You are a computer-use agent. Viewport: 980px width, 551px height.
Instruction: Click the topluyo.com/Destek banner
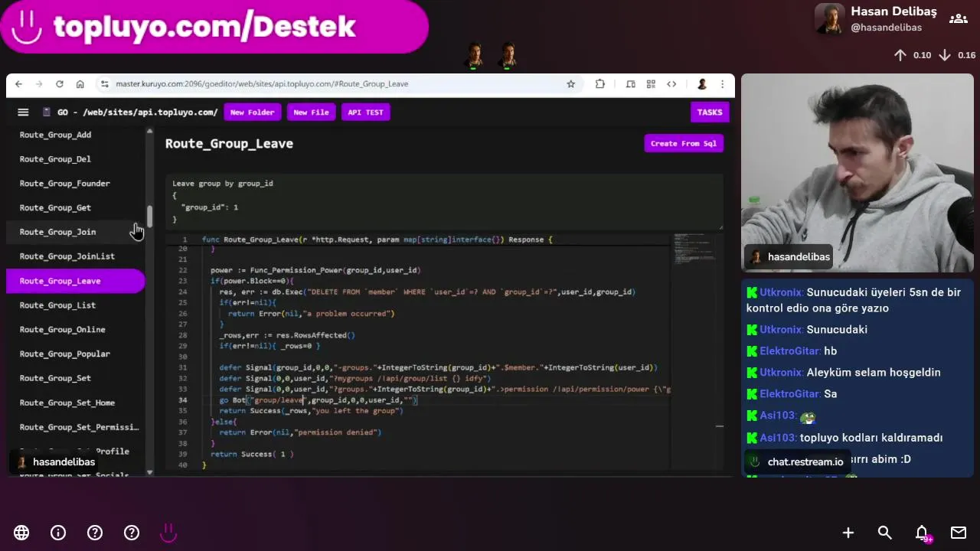tap(214, 27)
